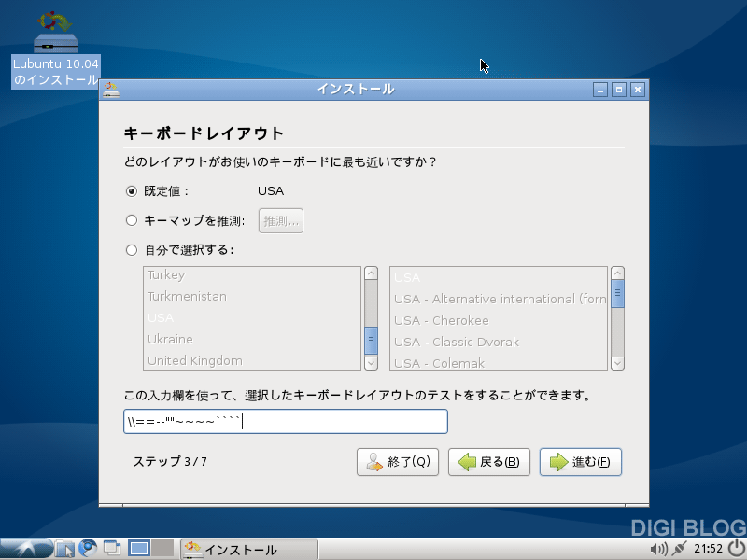
Task: Select the 自分で選択する radio button
Action: pos(132,250)
